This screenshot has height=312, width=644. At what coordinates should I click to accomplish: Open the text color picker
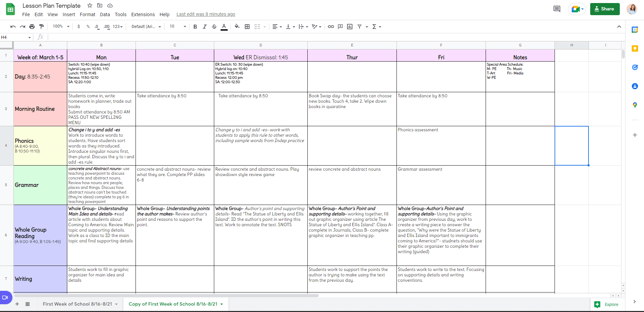pos(224,26)
